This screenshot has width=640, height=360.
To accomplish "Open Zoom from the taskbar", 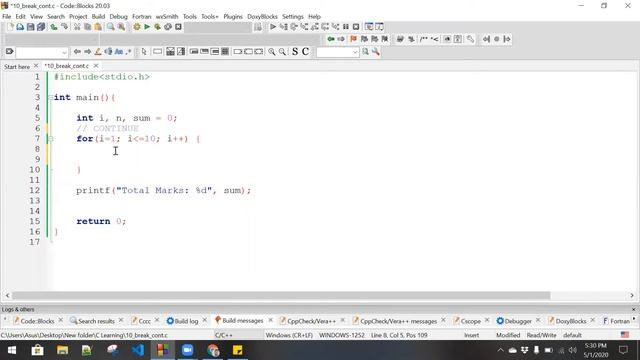I will click(x=187, y=350).
